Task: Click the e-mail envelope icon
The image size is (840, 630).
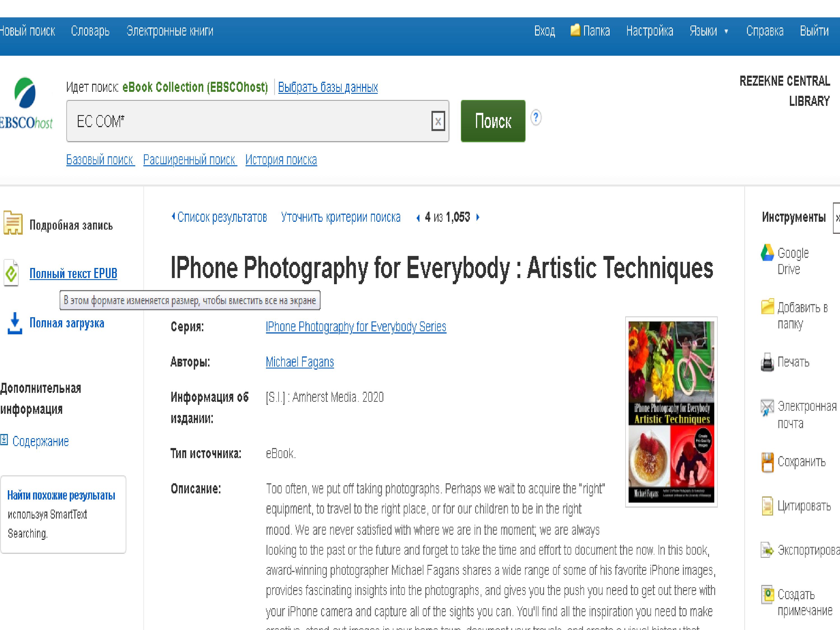Action: (767, 407)
